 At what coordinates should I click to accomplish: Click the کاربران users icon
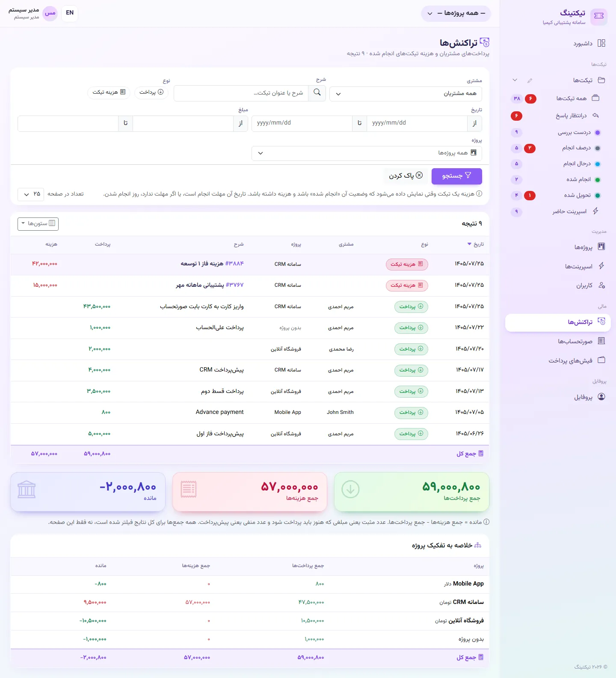tap(601, 285)
